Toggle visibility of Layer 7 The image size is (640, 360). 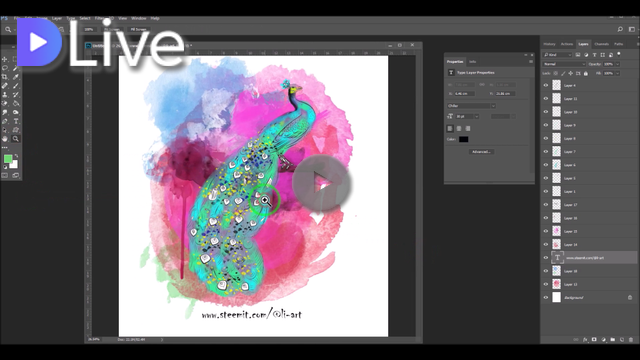coord(546,151)
